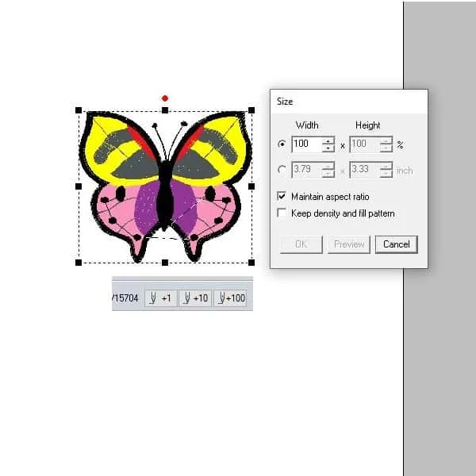476x476 pixels.
Task: Click the Cancel button
Action: pyautogui.click(x=396, y=244)
